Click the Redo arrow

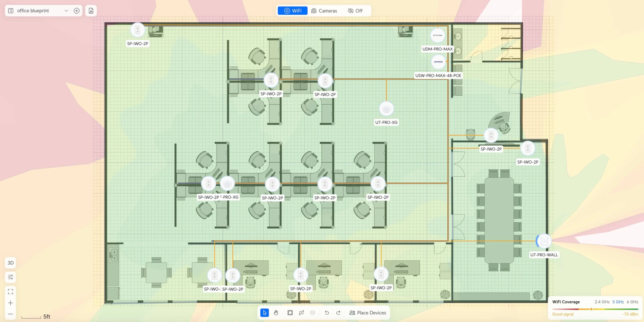tap(338, 312)
